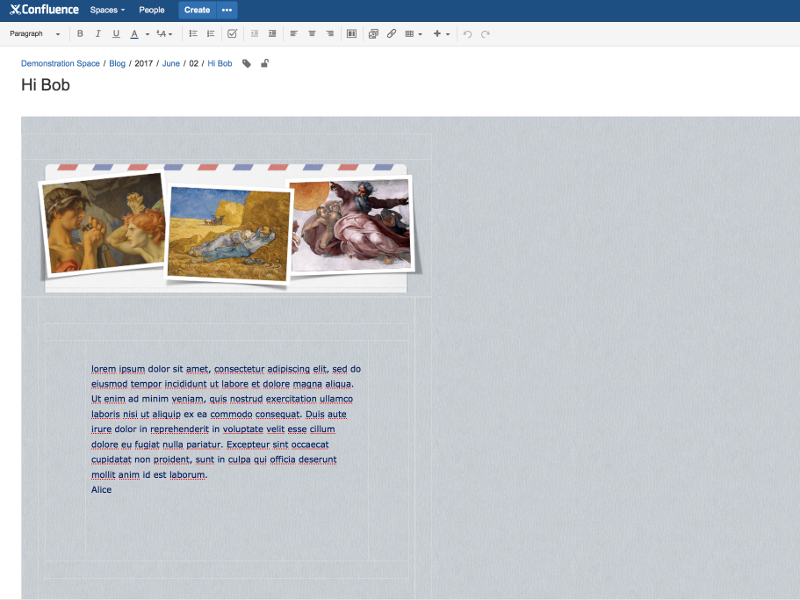
Task: Align text right
Action: [330, 34]
